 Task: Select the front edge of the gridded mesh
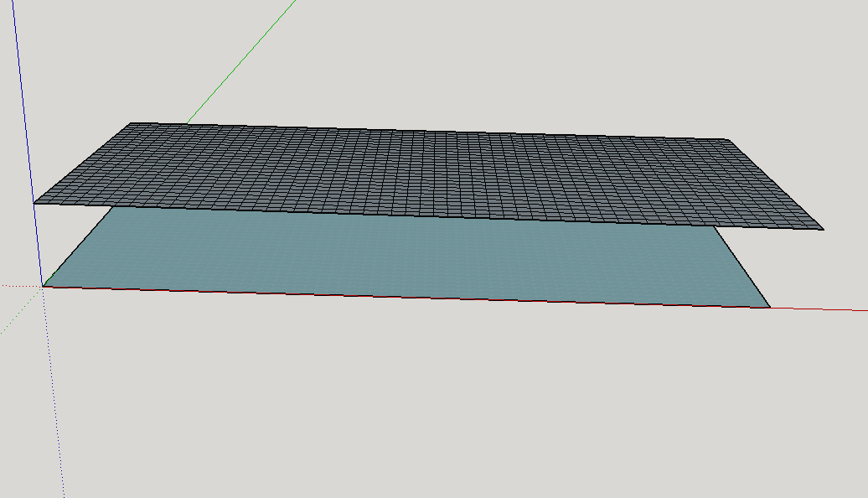point(419,215)
